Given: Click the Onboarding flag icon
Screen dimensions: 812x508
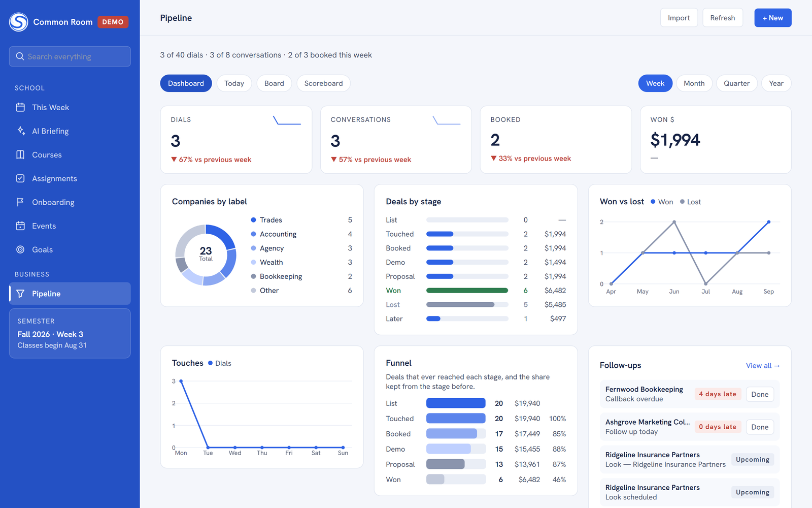Looking at the screenshot, I should click(20, 202).
